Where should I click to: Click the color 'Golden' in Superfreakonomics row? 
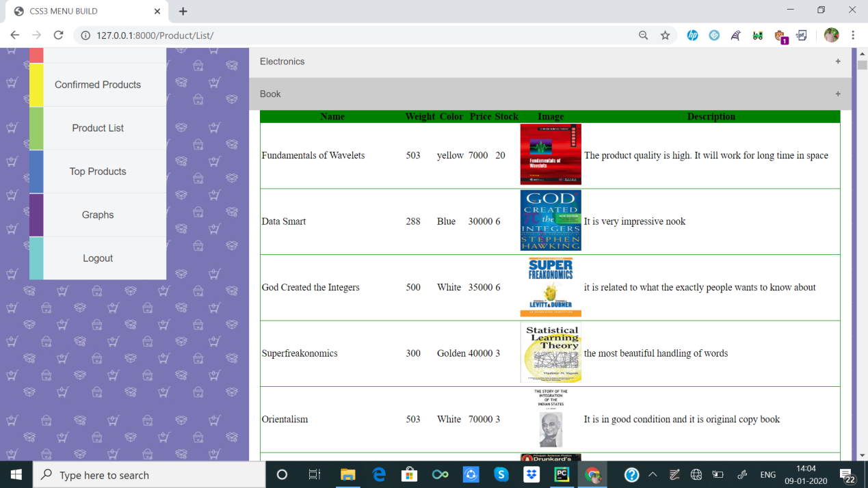(x=451, y=353)
